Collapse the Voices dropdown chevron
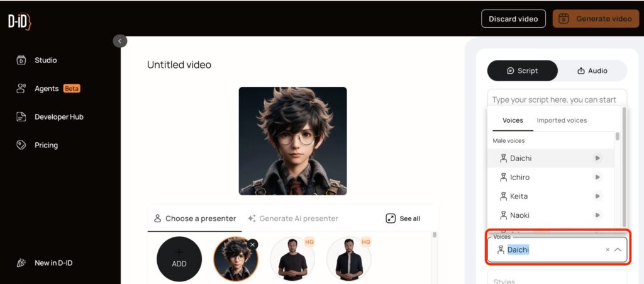Image resolution: width=644 pixels, height=284 pixels. tap(618, 250)
